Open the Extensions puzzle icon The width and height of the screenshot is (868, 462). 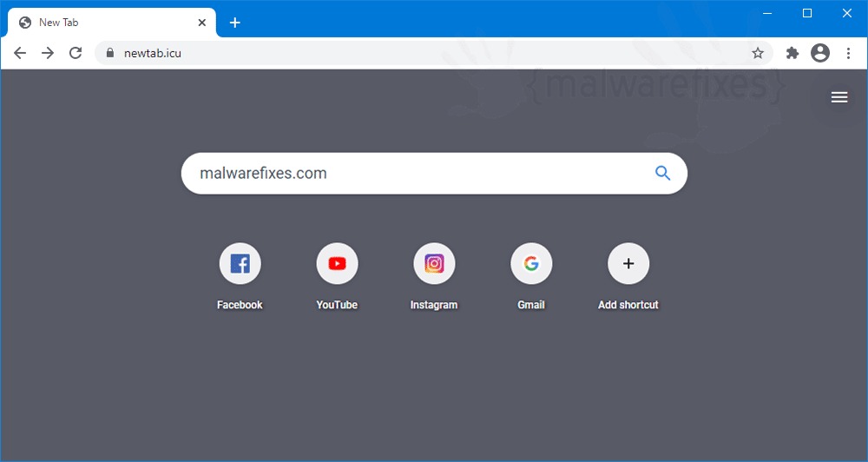(x=792, y=53)
